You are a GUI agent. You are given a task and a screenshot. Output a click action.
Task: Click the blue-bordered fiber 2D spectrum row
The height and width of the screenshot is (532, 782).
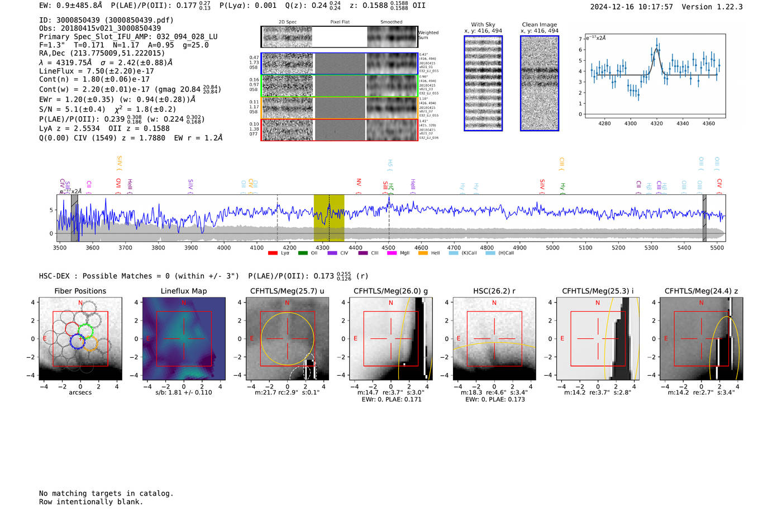[339, 64]
